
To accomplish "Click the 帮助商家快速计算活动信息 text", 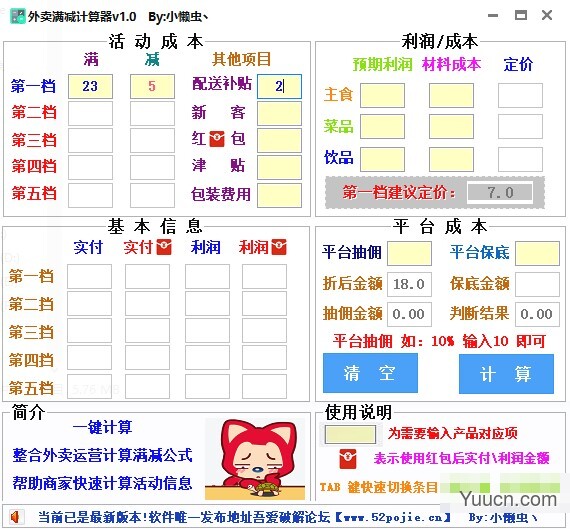I will click(x=103, y=484).
